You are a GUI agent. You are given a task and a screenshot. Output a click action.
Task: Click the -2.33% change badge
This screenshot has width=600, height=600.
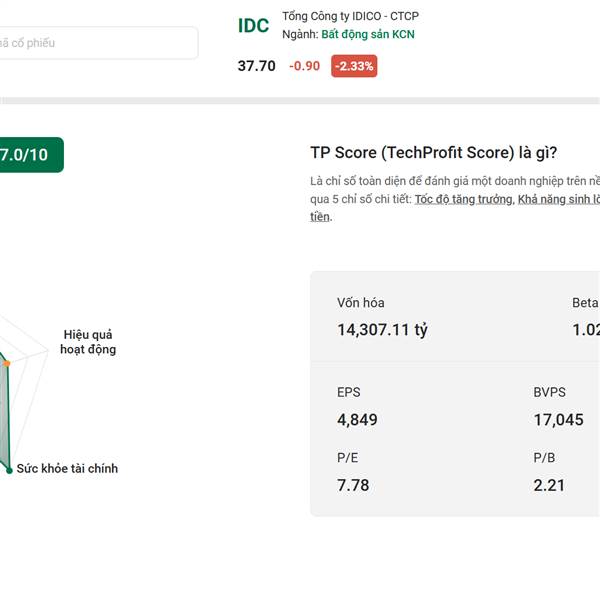tap(354, 66)
